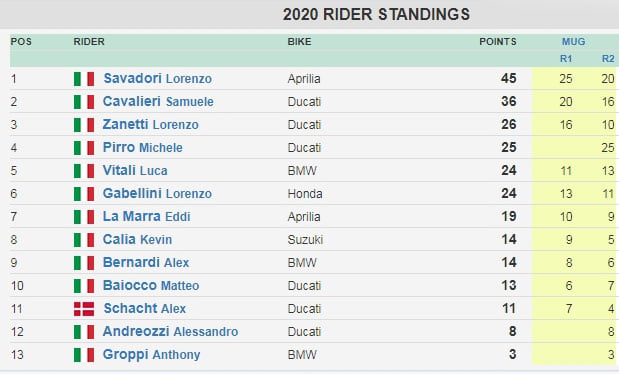This screenshot has height=374, width=619.
Task: Click the flag beside Gabellini Lorenzo
Action: [x=84, y=194]
